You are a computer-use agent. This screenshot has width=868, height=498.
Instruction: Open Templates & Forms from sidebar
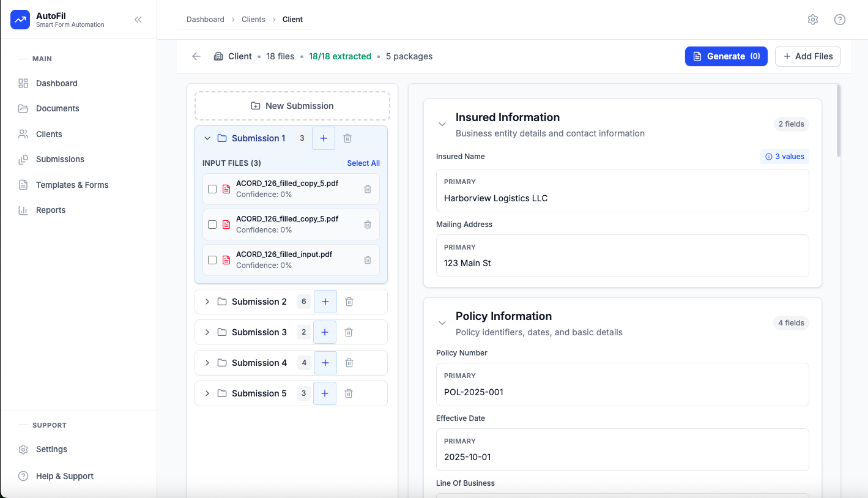click(x=71, y=184)
